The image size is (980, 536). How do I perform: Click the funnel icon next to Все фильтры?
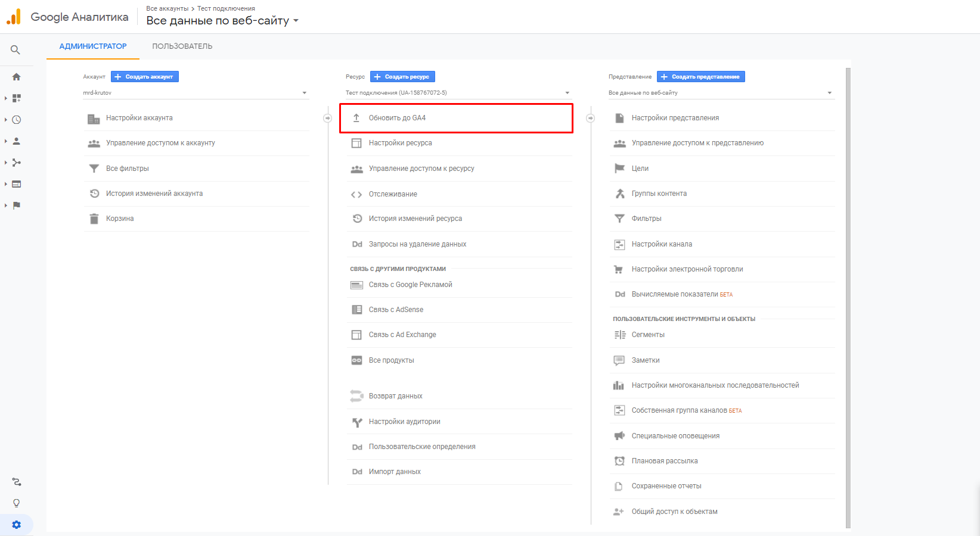94,169
